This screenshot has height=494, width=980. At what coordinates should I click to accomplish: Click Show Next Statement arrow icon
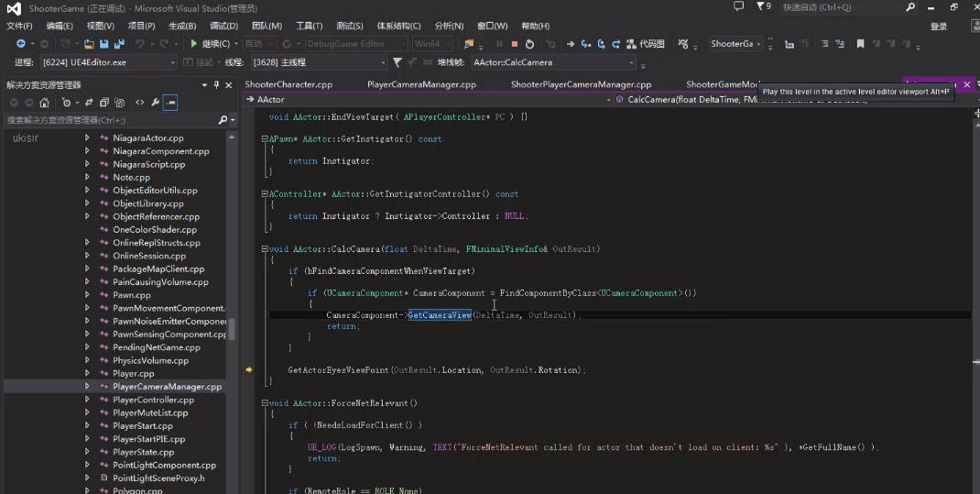pyautogui.click(x=570, y=44)
